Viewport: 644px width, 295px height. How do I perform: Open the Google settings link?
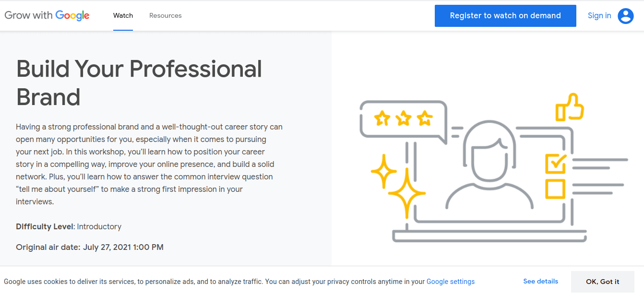450,282
